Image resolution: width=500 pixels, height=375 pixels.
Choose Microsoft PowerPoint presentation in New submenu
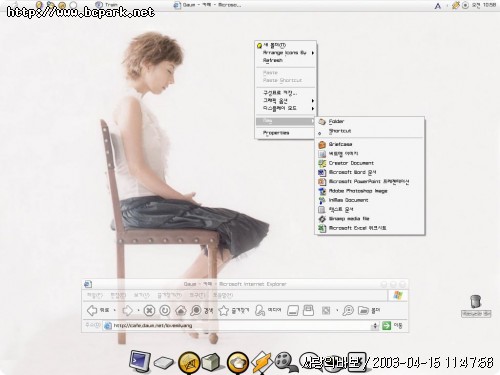pyautogui.click(x=370, y=182)
